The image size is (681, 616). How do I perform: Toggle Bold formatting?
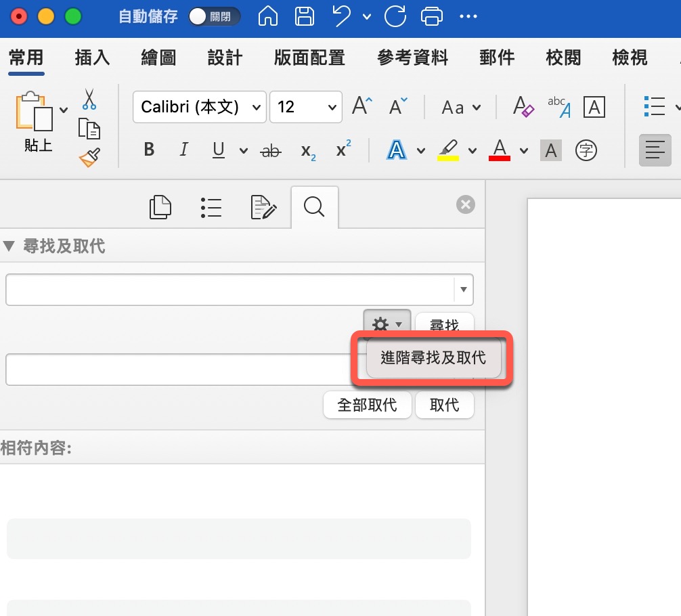(x=150, y=150)
